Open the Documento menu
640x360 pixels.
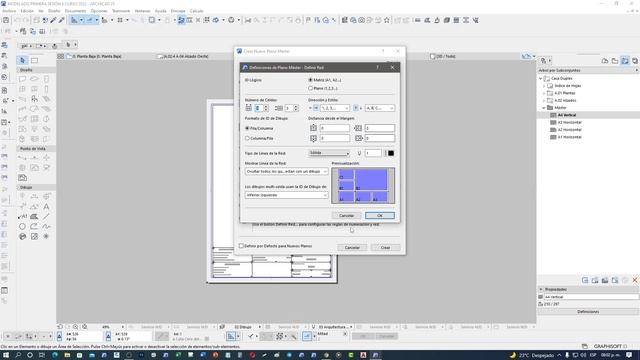point(75,11)
